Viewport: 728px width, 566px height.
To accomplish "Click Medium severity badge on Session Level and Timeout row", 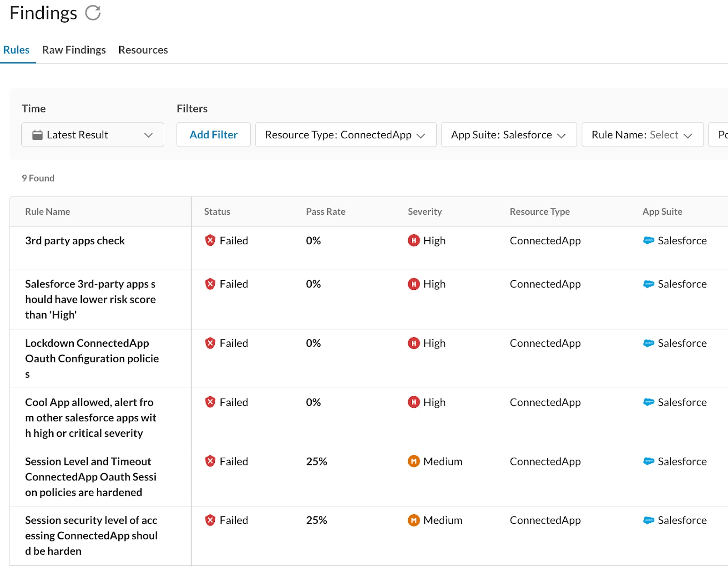I will [413, 461].
